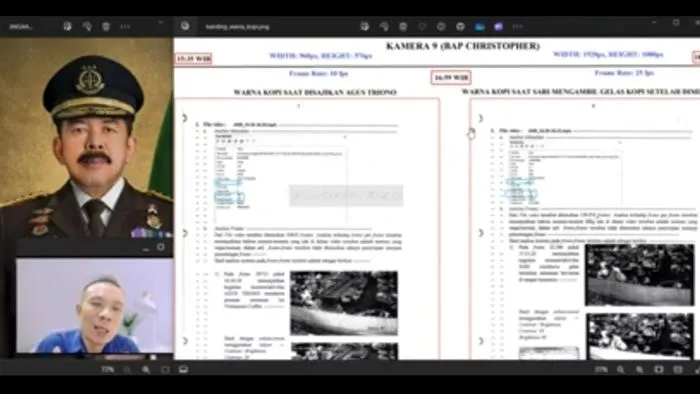The height and width of the screenshot is (394, 700).
Task: Rotate the banding_warna_kopi image
Action: tap(384, 26)
